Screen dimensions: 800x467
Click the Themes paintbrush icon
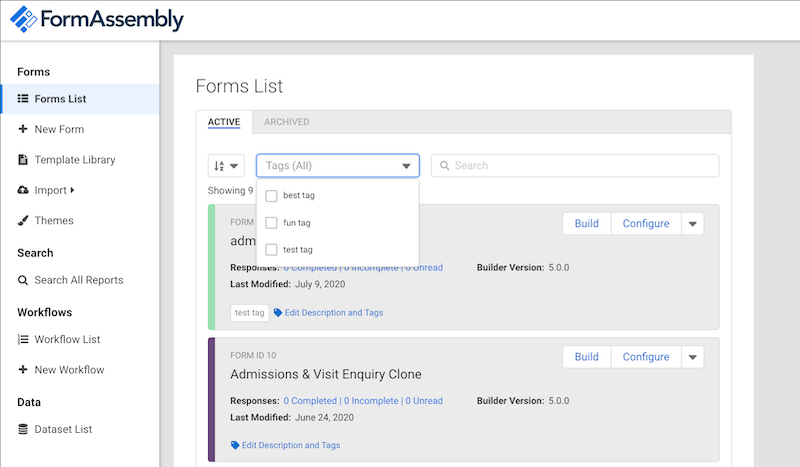(x=23, y=220)
